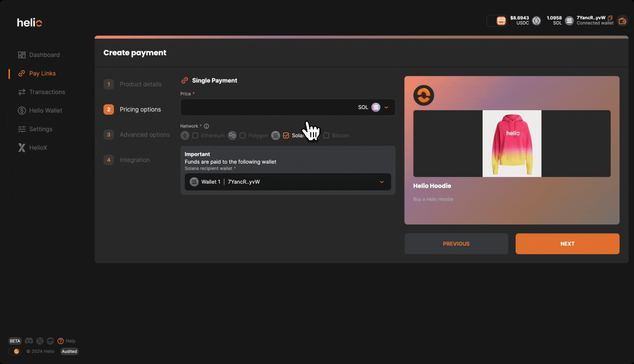Open the docs book icon in footer
Image resolution: width=634 pixels, height=364 pixels.
click(50, 341)
